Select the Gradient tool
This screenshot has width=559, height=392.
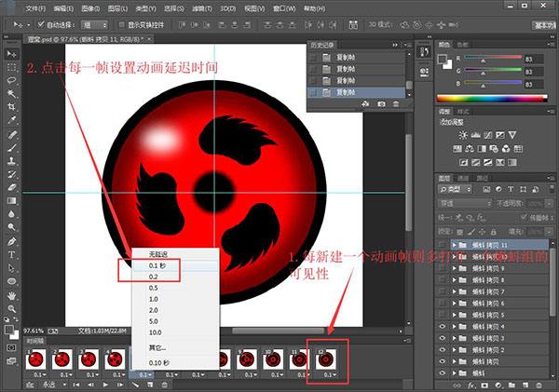(x=11, y=200)
